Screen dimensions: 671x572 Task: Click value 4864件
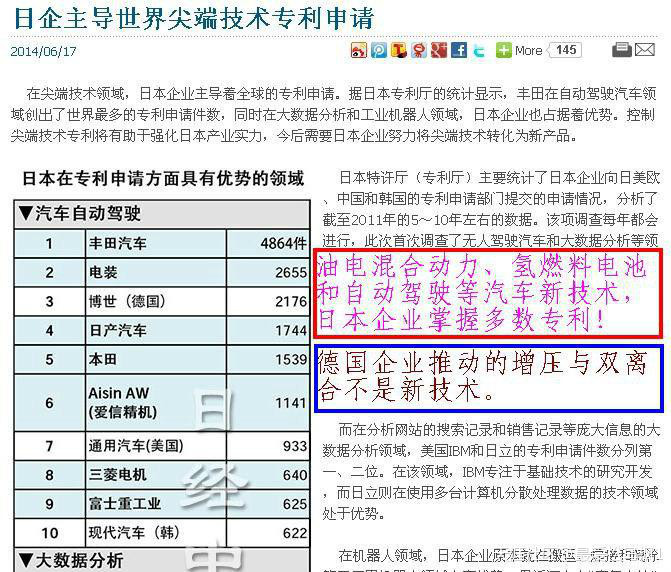(x=283, y=243)
